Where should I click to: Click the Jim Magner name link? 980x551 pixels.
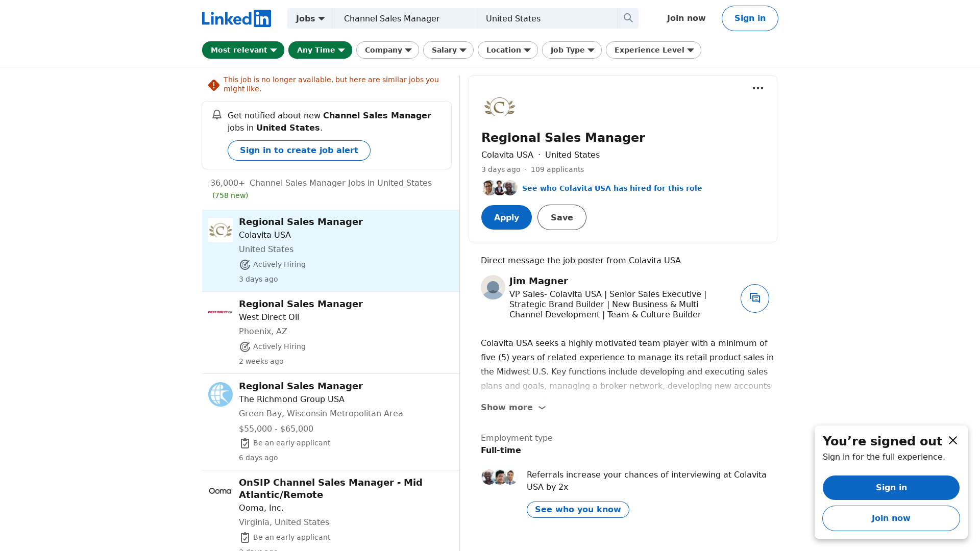(x=538, y=281)
